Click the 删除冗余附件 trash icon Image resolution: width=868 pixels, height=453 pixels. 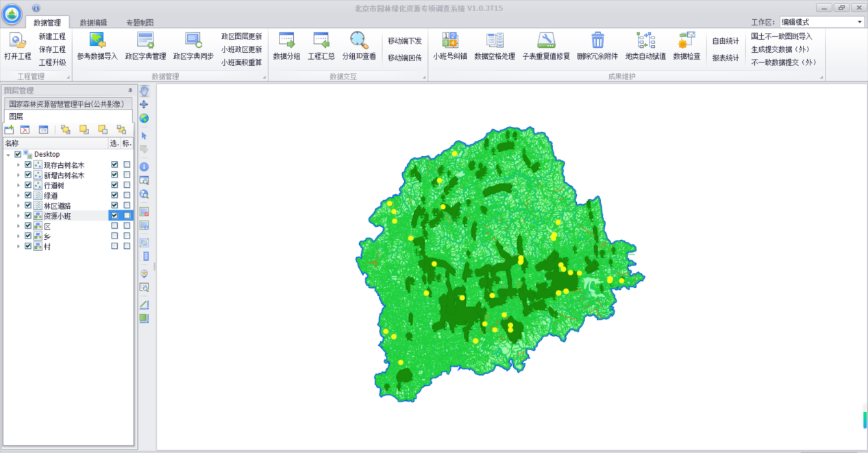[597, 41]
